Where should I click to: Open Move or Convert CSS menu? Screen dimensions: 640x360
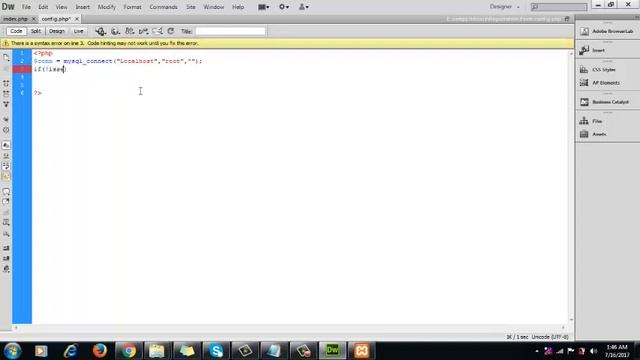tap(6, 234)
